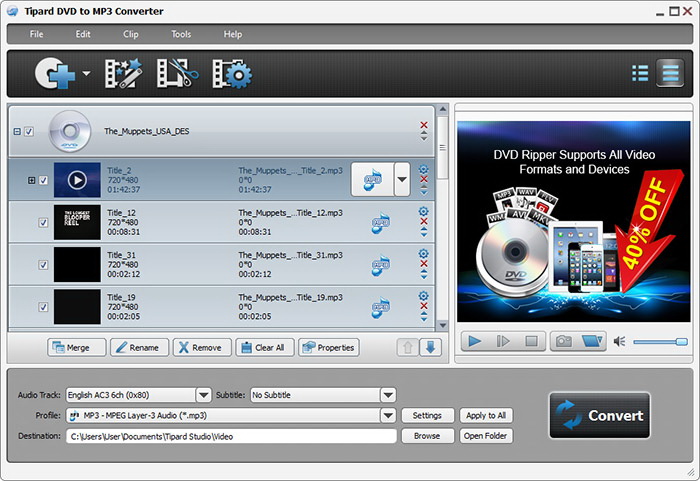This screenshot has height=481, width=700.
Task: Open the Clip menu
Action: click(x=131, y=34)
